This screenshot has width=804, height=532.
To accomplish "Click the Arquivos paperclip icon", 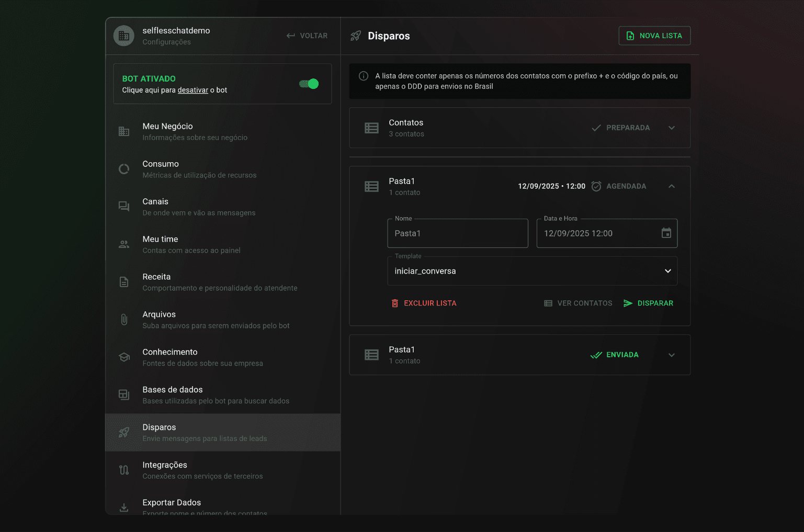I will coord(124,320).
